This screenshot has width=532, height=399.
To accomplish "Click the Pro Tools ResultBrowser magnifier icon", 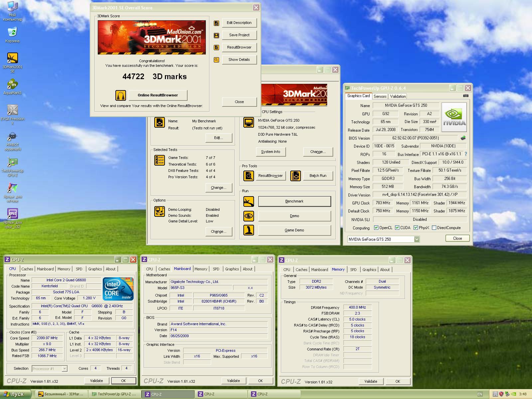I will coord(249,176).
